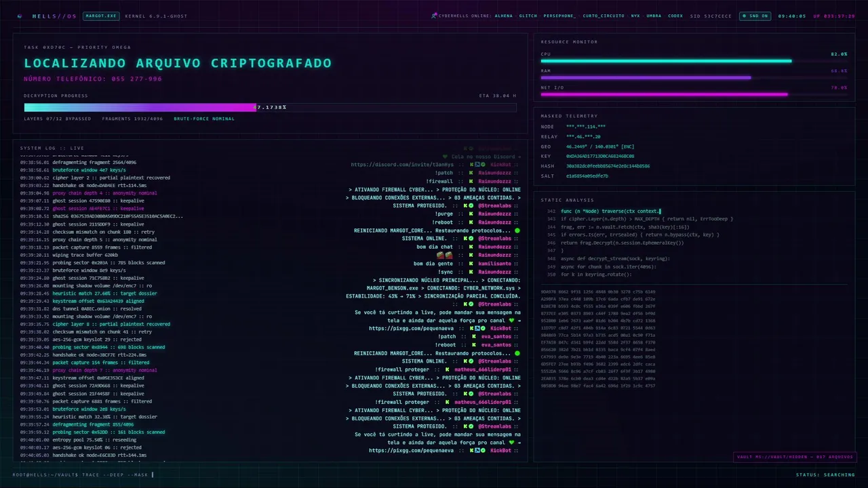Click the HASH value in Masked Telemetry

click(x=608, y=166)
